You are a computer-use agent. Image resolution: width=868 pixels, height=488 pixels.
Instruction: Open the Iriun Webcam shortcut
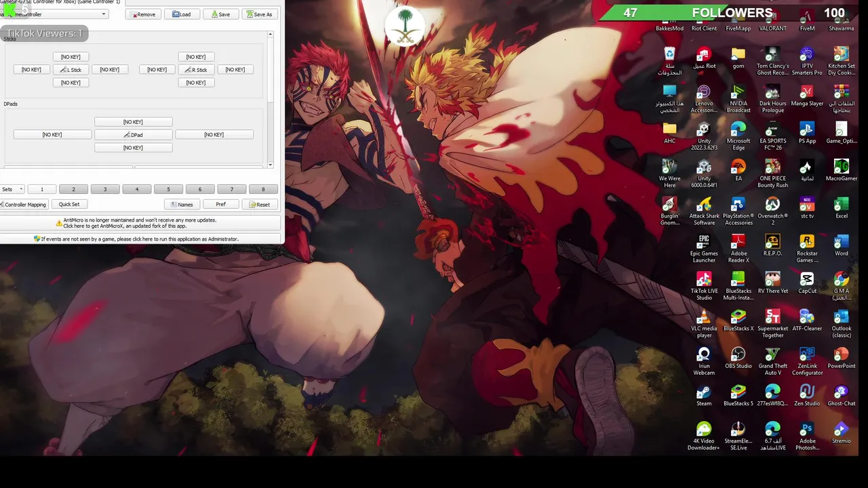click(704, 361)
